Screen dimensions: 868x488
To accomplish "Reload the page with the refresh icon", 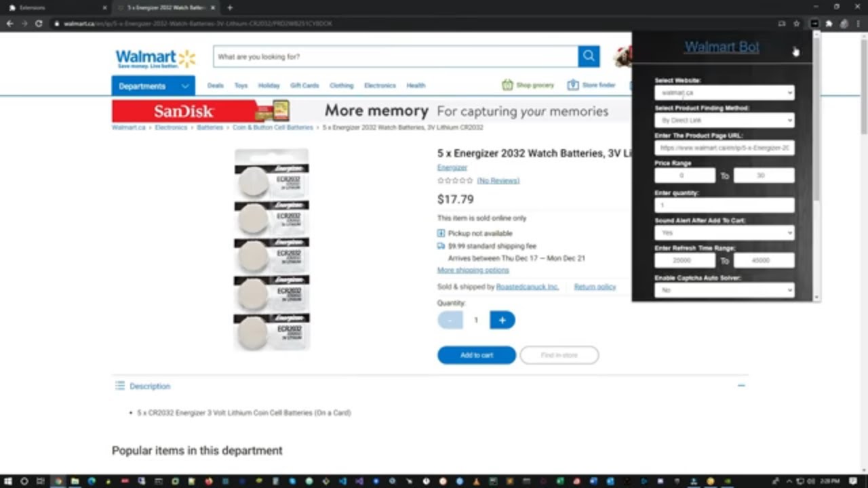I will pyautogui.click(x=39, y=24).
